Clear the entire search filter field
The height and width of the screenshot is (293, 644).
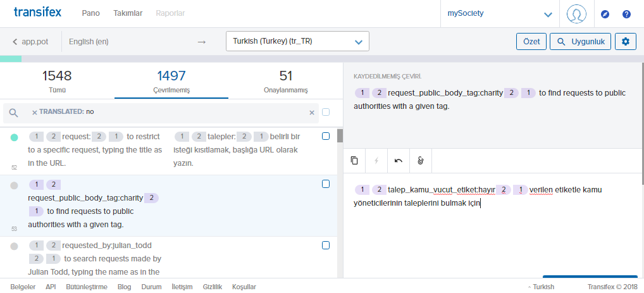[x=312, y=113]
